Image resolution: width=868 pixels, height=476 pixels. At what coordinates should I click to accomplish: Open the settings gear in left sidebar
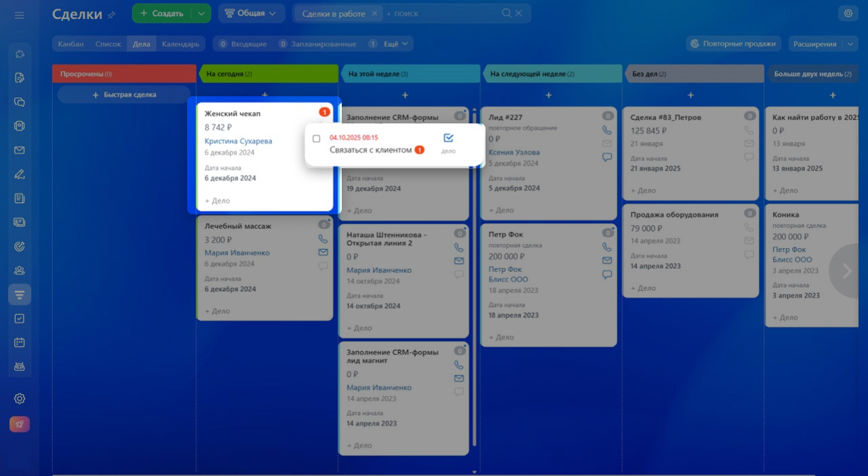[x=20, y=399]
